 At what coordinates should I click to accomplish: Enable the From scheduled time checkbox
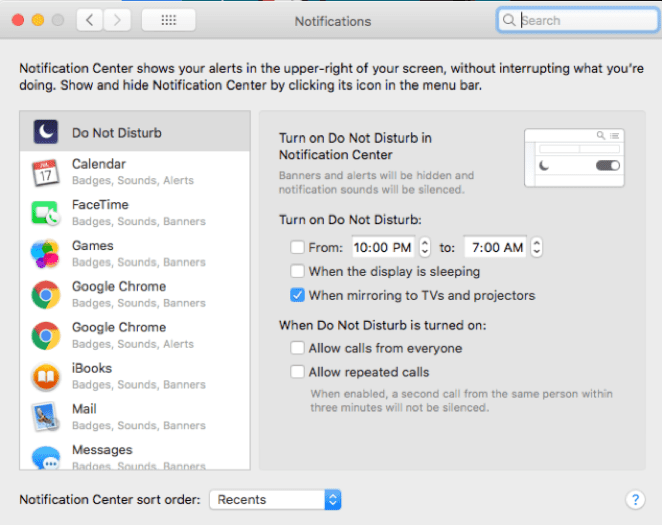[x=297, y=247]
